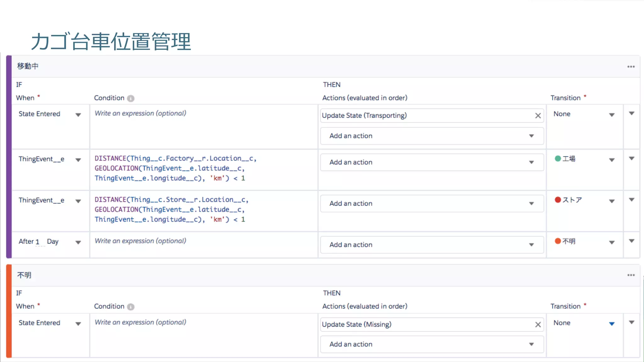Image resolution: width=644 pixels, height=362 pixels.
Task: Open the 移動中 state options ellipsis menu
Action: [631, 67]
